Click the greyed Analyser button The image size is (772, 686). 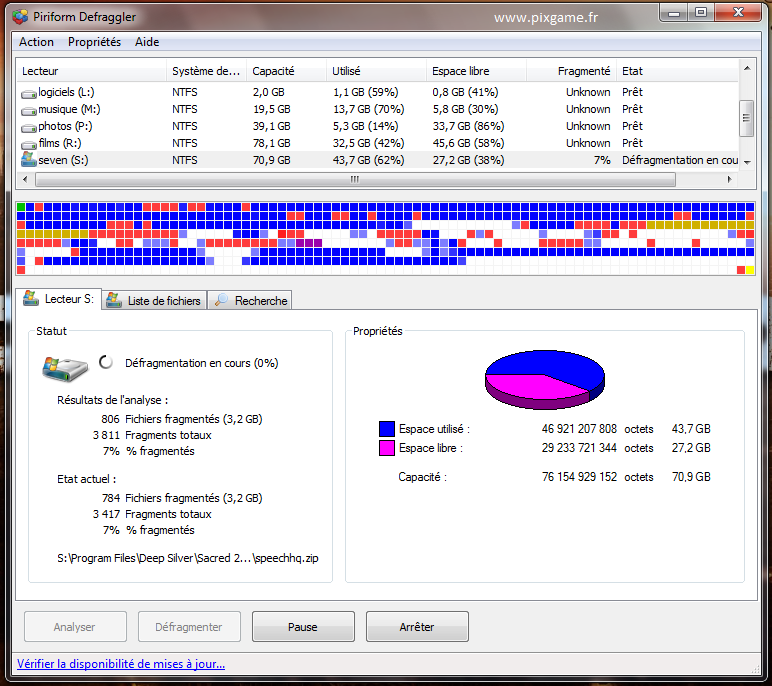click(75, 627)
